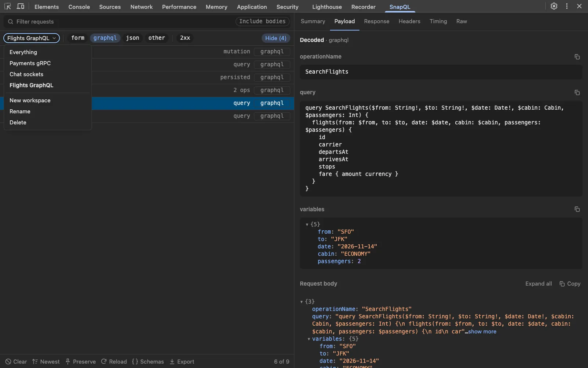Toggle the other filter chip
588x368 pixels.
157,38
